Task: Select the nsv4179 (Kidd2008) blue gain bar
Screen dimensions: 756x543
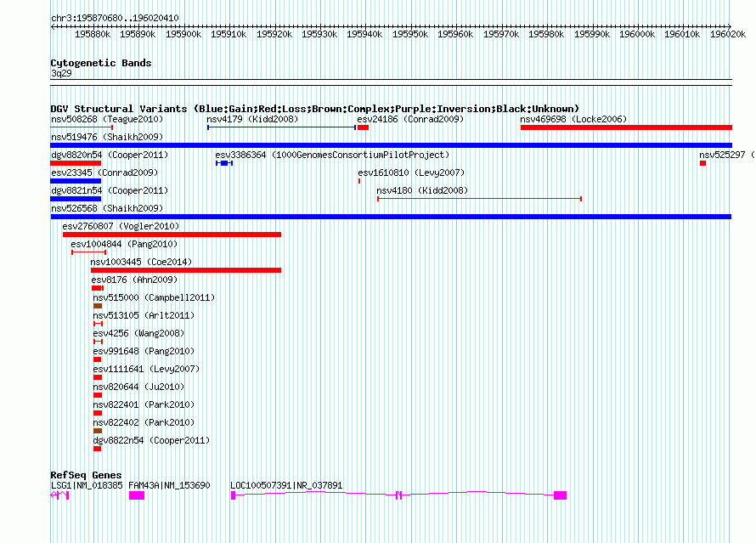Action: click(281, 127)
